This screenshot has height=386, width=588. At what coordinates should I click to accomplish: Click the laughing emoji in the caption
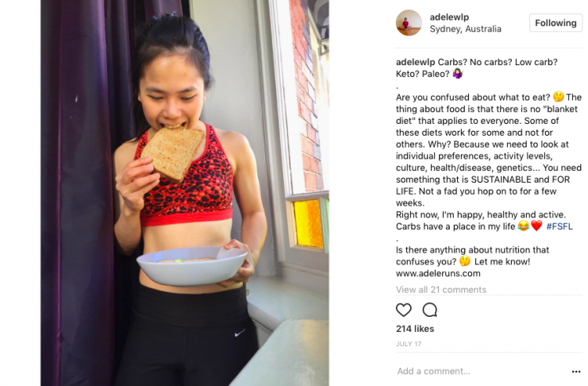tap(523, 226)
